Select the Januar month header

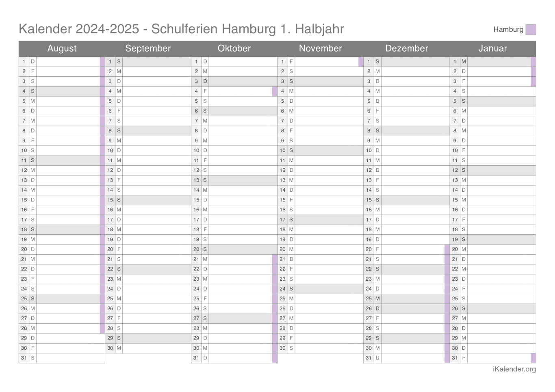click(x=492, y=48)
